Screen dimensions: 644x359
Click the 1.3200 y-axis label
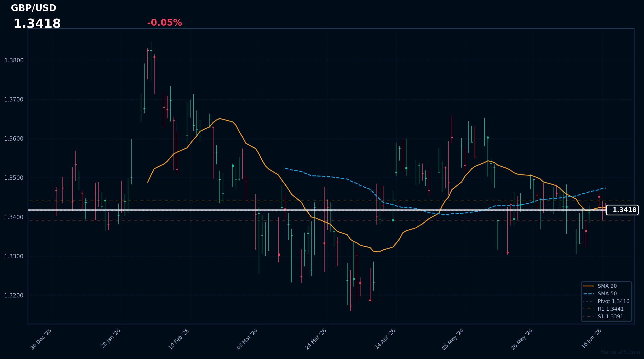(x=14, y=295)
